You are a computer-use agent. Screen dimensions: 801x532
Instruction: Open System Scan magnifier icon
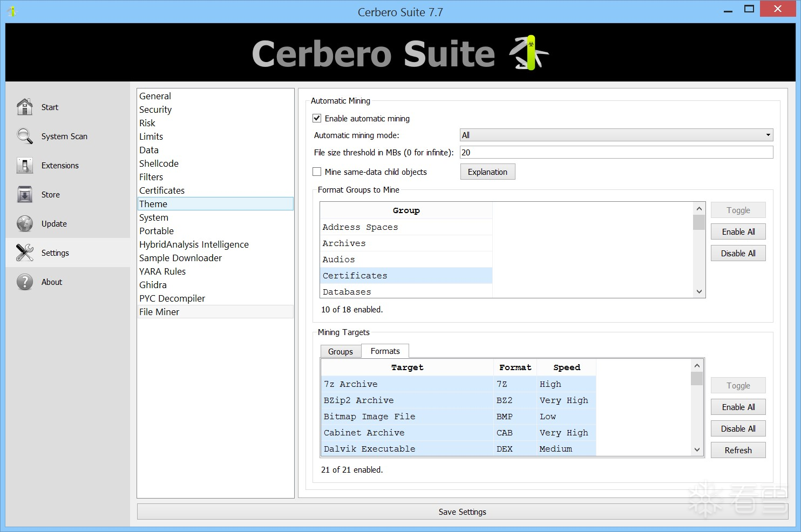(x=25, y=136)
